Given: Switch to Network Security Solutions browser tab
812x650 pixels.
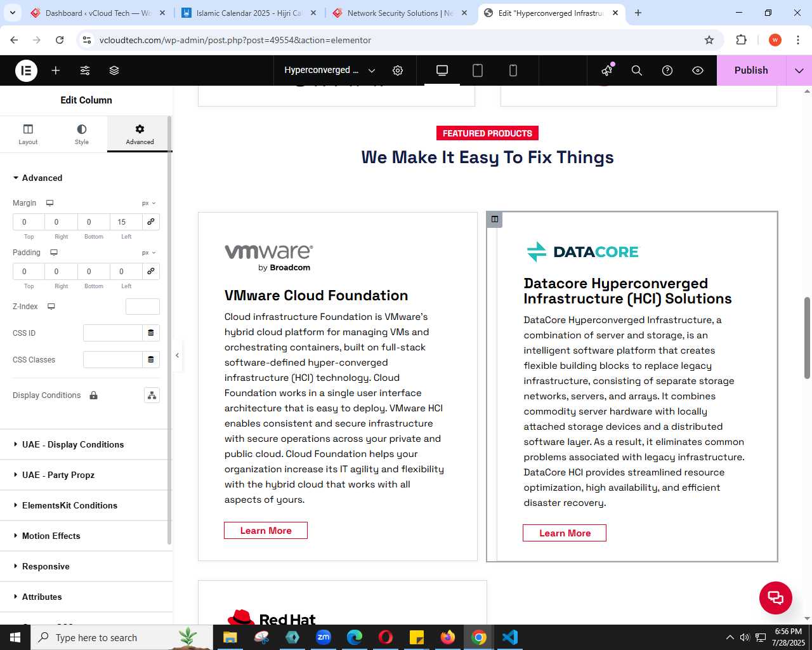Looking at the screenshot, I should pyautogui.click(x=400, y=13).
